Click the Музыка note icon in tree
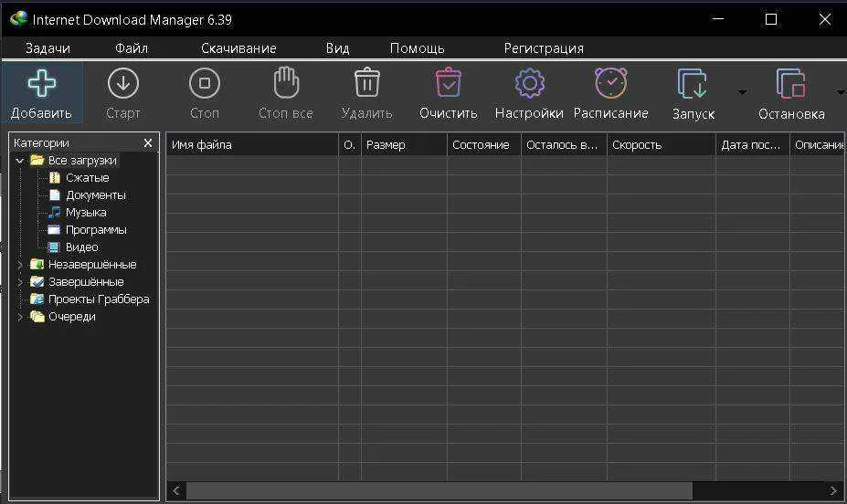 [x=54, y=212]
